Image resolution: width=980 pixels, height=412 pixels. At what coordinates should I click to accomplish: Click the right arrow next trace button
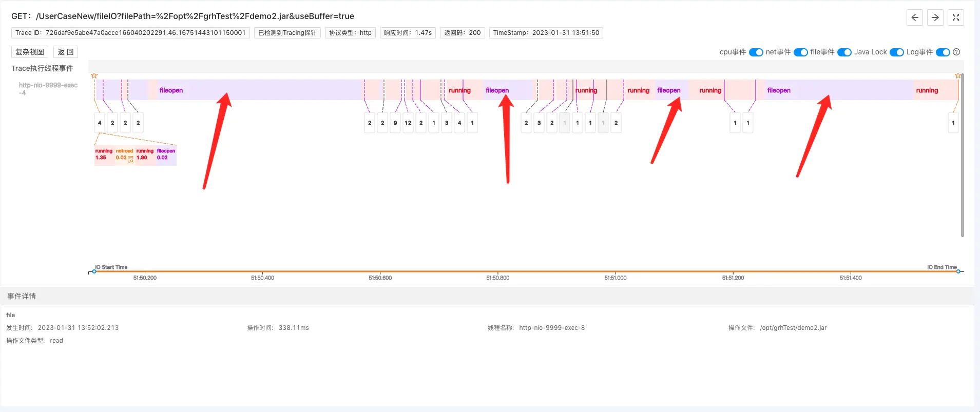pyautogui.click(x=935, y=17)
